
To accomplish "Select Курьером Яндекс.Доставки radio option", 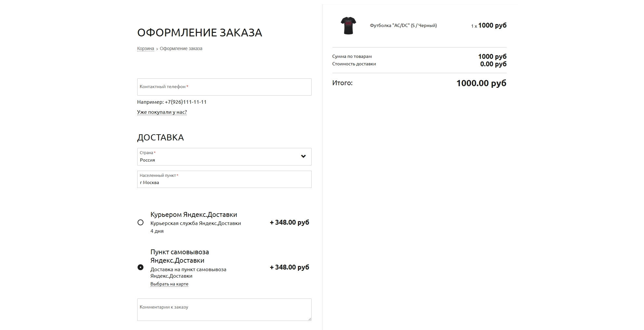I will click(x=141, y=222).
